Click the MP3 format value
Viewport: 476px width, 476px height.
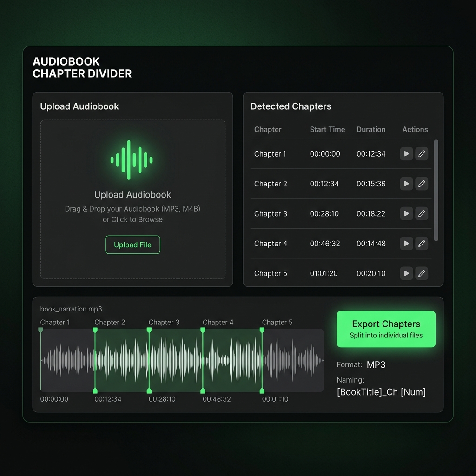coord(376,364)
